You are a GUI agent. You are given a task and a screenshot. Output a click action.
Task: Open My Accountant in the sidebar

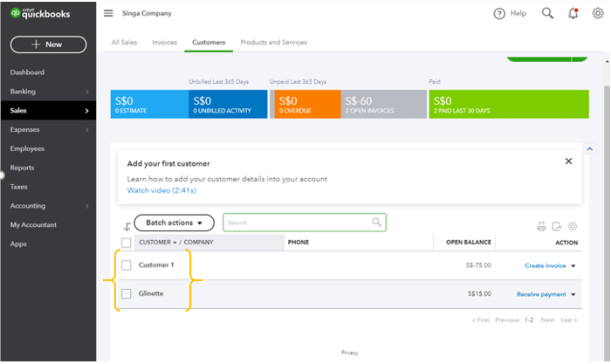[33, 225]
